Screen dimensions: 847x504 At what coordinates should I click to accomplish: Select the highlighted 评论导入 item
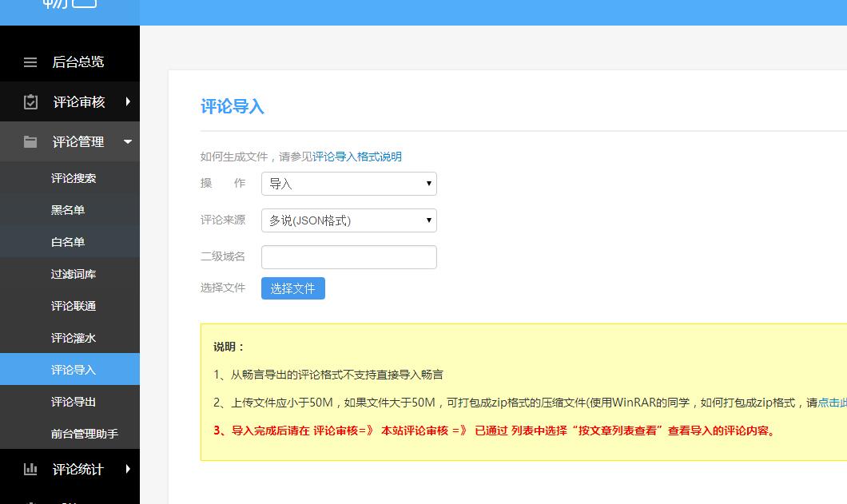75,369
